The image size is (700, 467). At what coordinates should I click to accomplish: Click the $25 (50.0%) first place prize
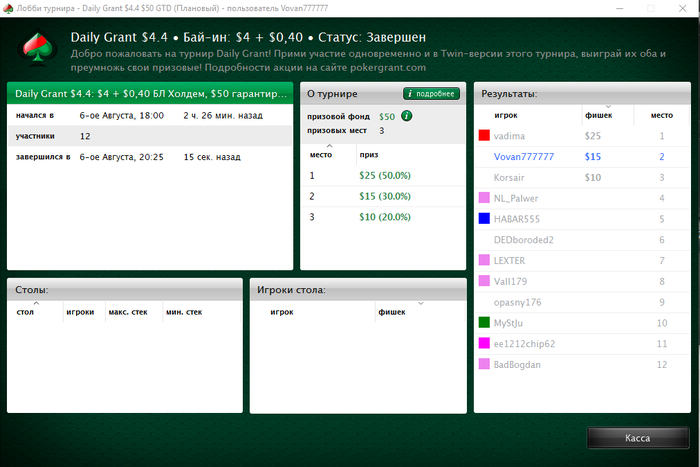(x=384, y=175)
